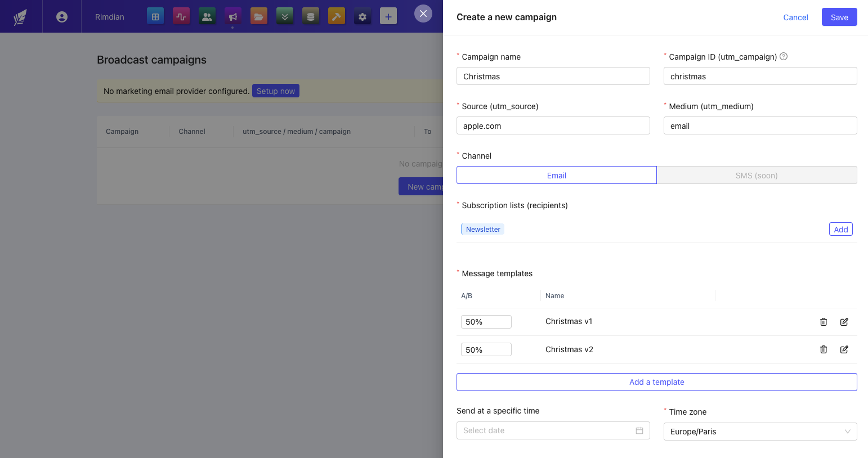Open the user account profile icon
868x458 pixels.
pos(62,17)
